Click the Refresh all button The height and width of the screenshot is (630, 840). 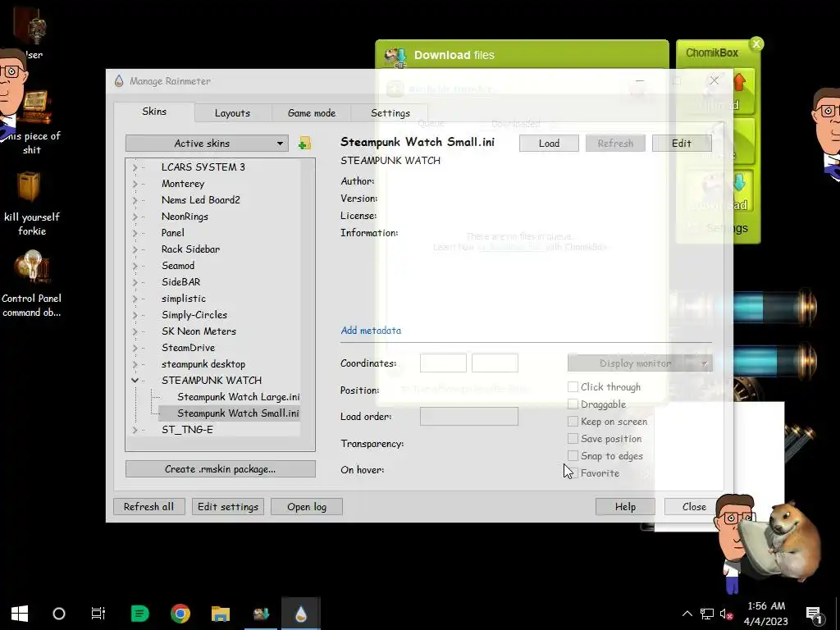pos(149,507)
